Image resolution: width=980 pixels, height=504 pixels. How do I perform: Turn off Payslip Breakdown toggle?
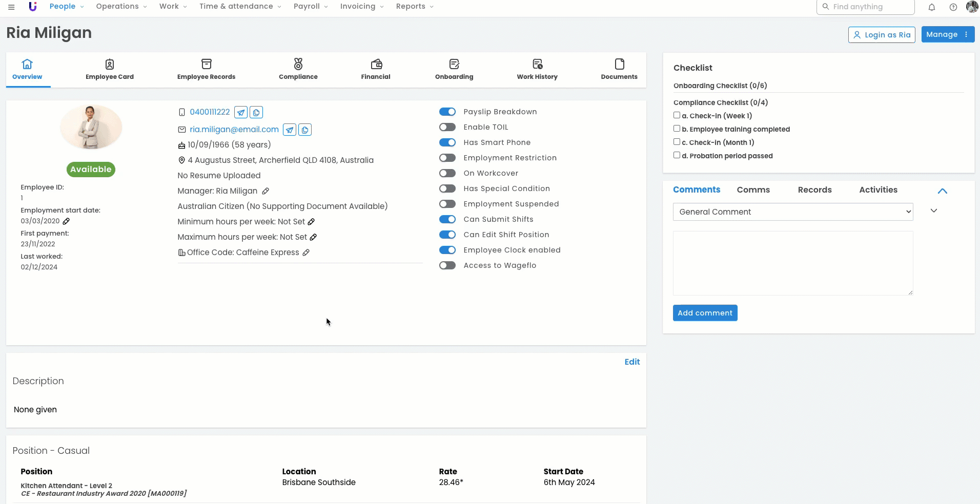[x=447, y=112]
